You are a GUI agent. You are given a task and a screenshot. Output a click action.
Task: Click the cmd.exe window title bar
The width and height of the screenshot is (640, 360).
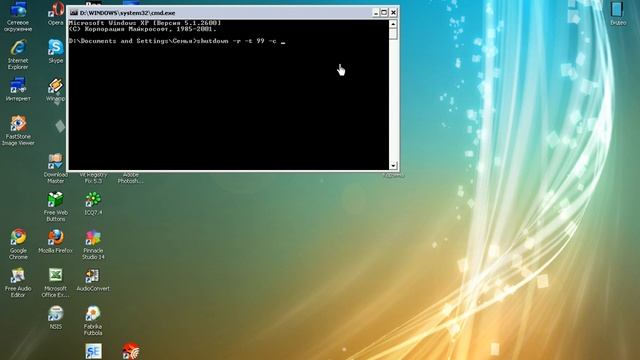[233, 13]
